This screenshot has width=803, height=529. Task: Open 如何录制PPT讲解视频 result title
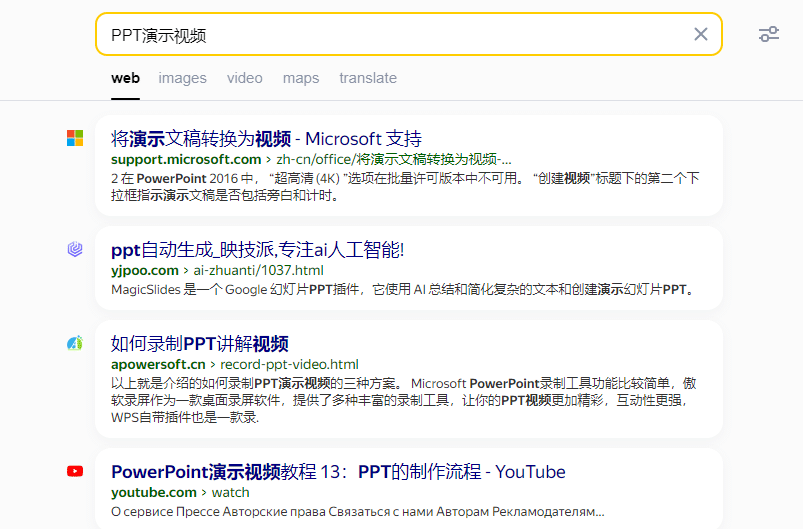200,344
